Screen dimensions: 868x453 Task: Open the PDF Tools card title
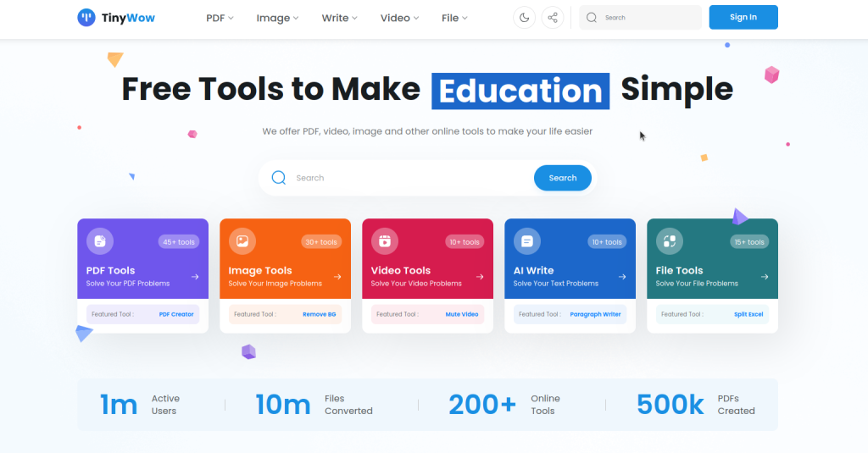[111, 270]
